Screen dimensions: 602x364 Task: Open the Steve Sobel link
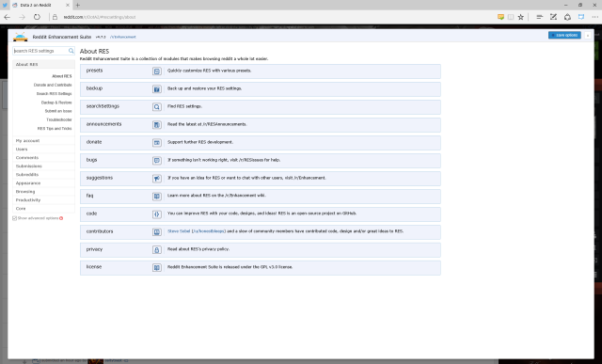tap(179, 231)
